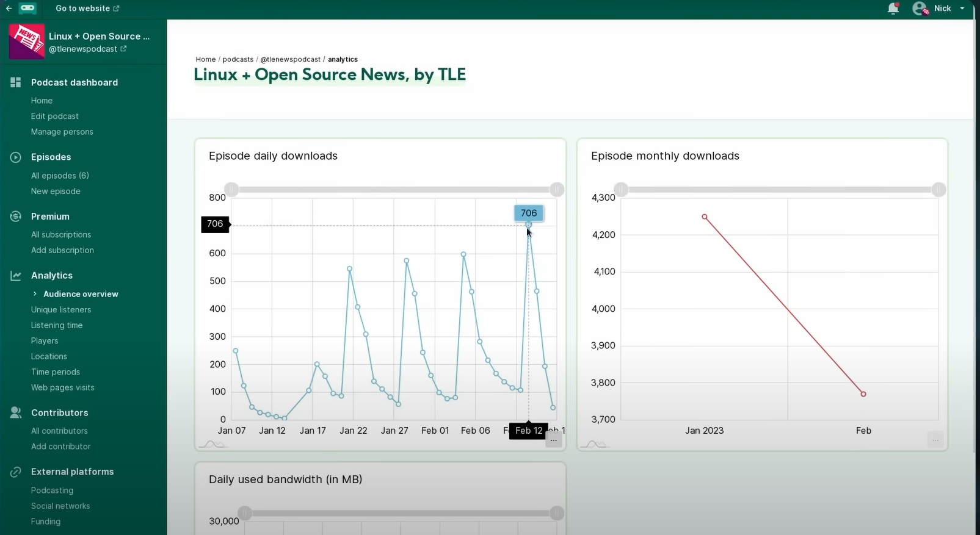Click the left handle of monthly downloads range slider
The image size is (980, 535).
pos(621,190)
